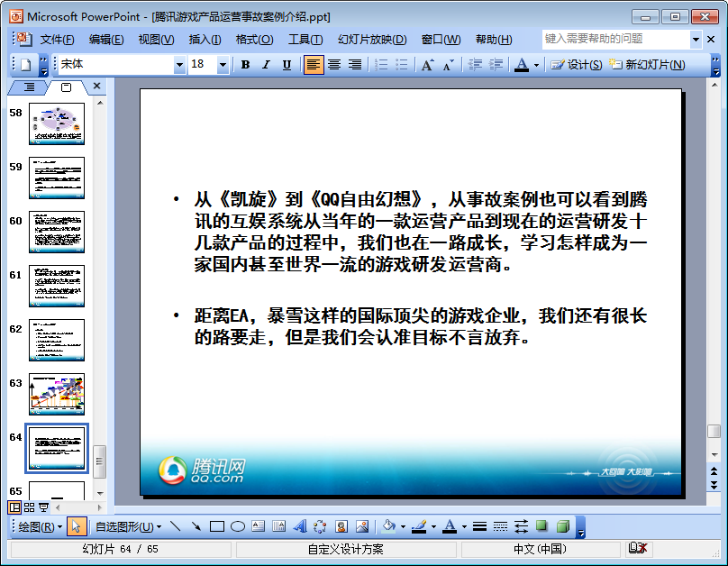Insert Clip Art
The height and width of the screenshot is (566, 728).
pyautogui.click(x=341, y=526)
